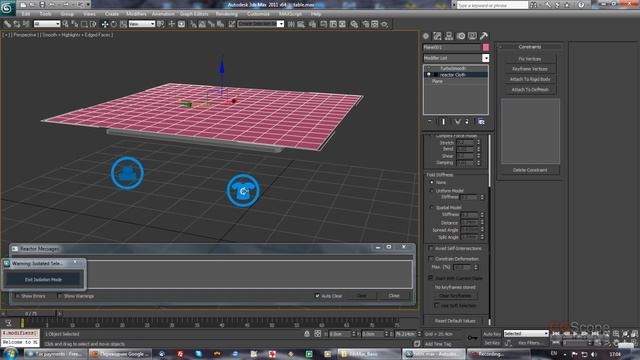This screenshot has width=640, height=360.
Task: Activate the Bind to Space Warp tool
Action: (26, 24)
